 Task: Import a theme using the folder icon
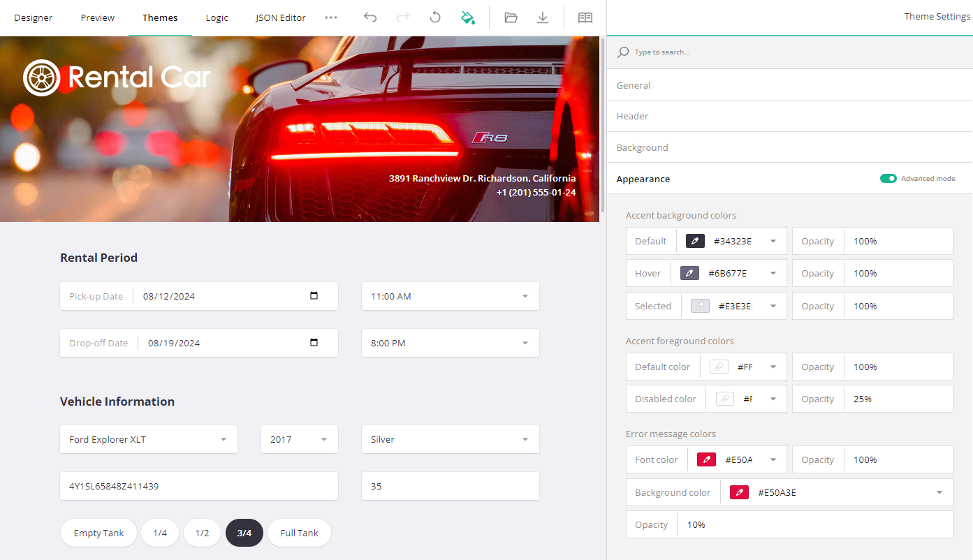pos(511,17)
